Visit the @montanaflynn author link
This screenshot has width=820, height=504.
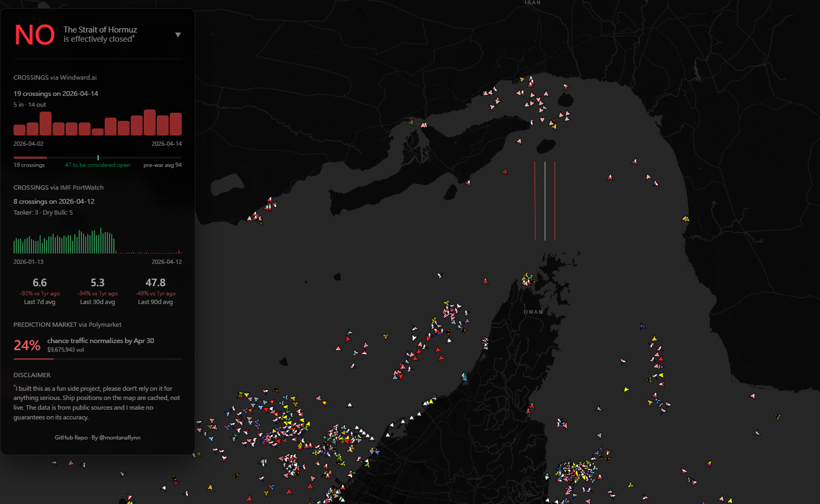(x=119, y=437)
